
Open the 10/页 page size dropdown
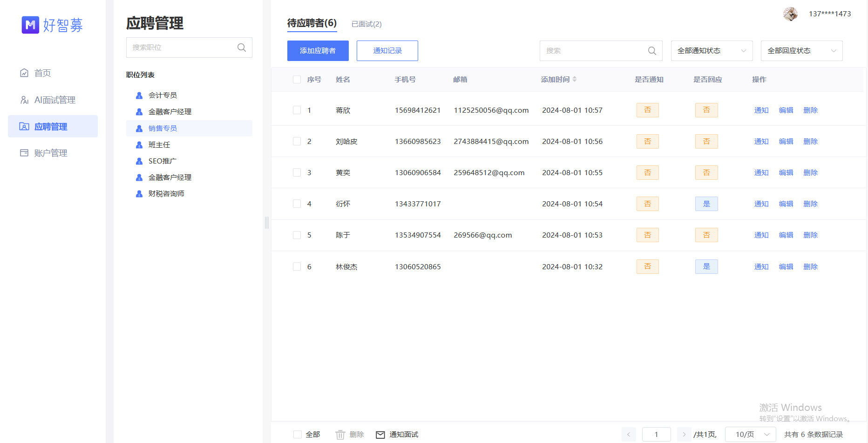pyautogui.click(x=750, y=434)
